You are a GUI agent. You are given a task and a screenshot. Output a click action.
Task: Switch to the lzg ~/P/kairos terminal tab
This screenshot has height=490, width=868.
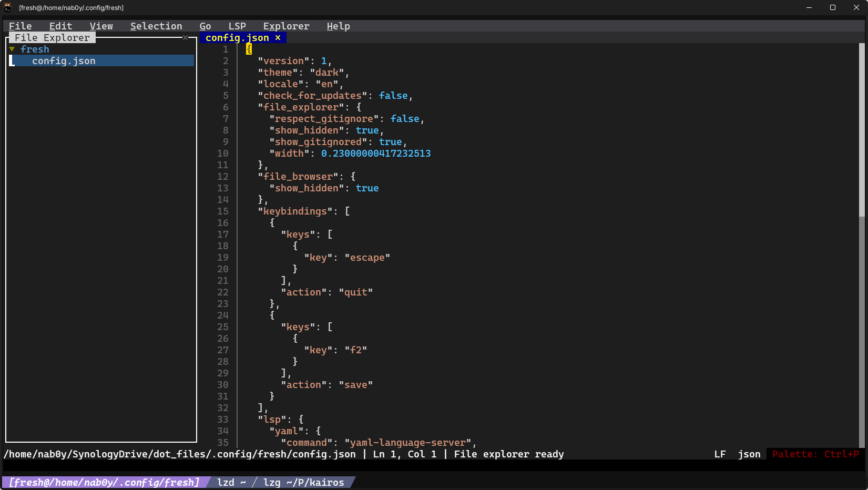click(303, 483)
